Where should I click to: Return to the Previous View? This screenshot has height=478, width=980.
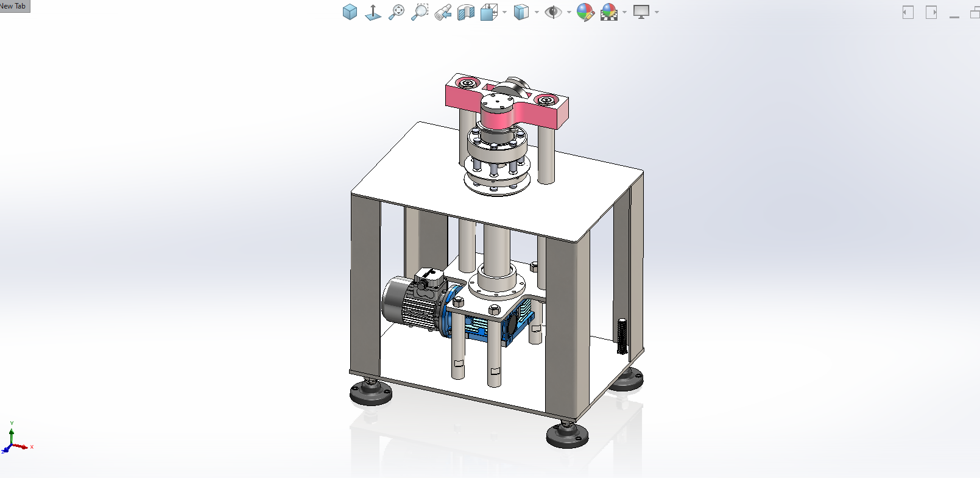click(x=443, y=12)
